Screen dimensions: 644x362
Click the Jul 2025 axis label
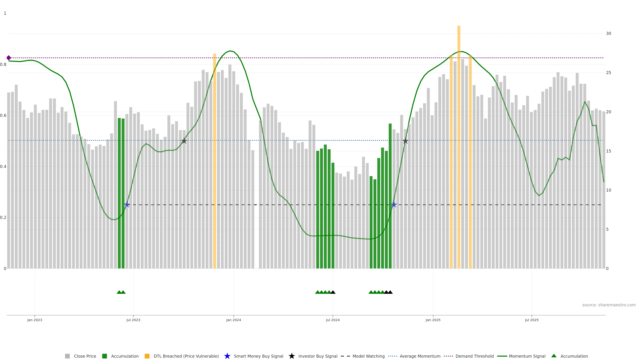coord(531,320)
